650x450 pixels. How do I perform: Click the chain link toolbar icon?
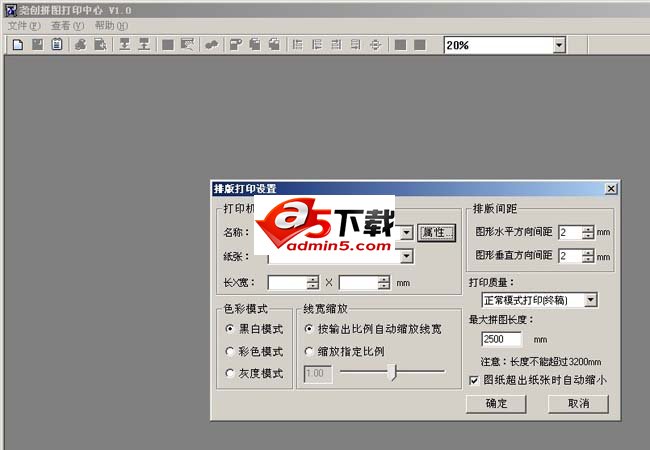pos(211,45)
